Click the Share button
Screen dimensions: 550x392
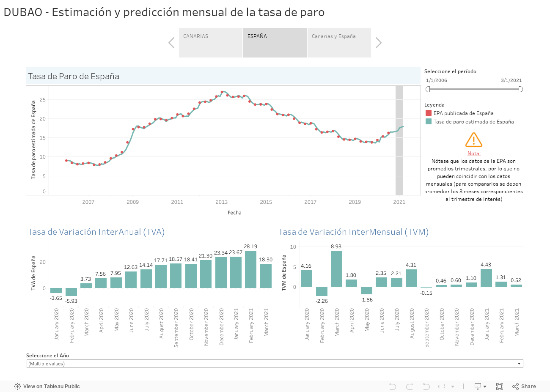tap(524, 386)
